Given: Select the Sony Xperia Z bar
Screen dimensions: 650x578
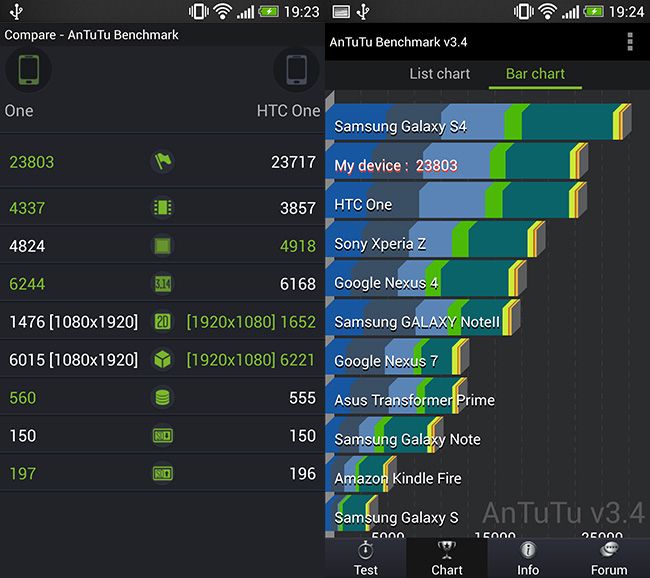Looking at the screenshot, I should click(x=435, y=239).
